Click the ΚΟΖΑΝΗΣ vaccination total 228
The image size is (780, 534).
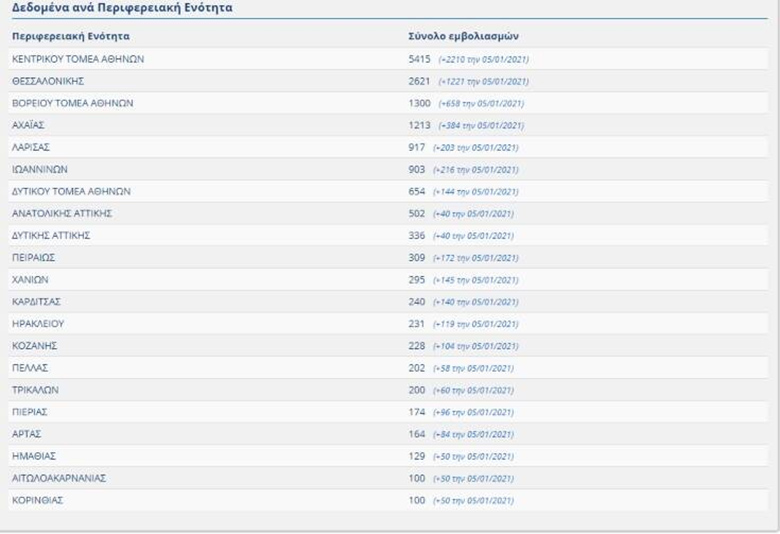click(x=417, y=346)
